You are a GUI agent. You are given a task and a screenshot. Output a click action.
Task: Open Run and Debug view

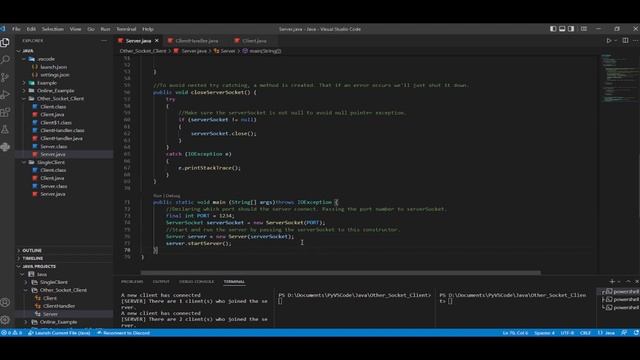(x=5, y=95)
